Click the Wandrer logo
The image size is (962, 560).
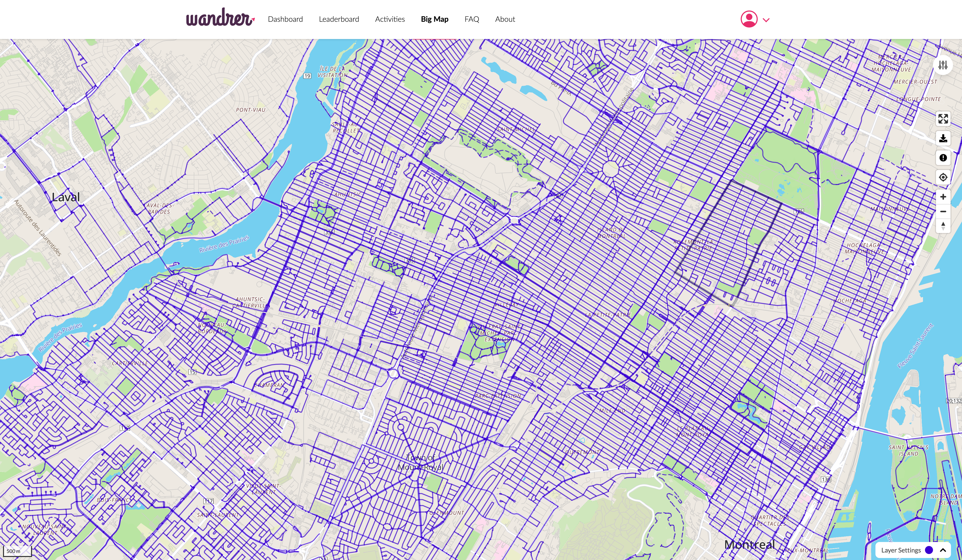point(220,17)
